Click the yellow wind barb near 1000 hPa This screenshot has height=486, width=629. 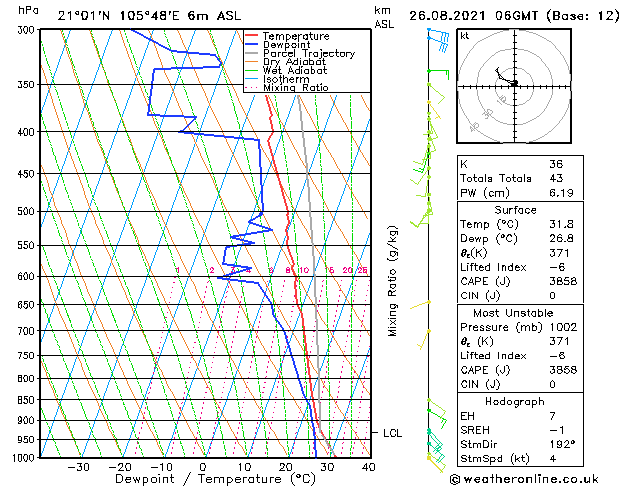[x=436, y=464]
